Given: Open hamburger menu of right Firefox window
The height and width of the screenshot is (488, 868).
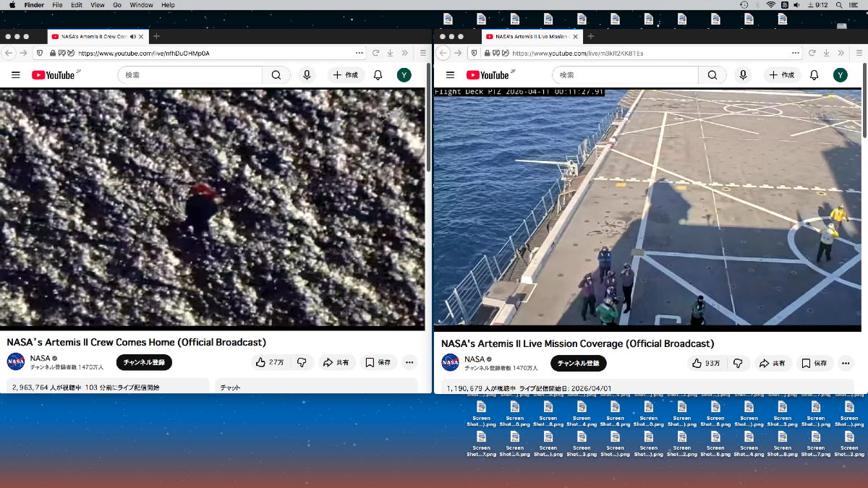Looking at the screenshot, I should coord(859,53).
